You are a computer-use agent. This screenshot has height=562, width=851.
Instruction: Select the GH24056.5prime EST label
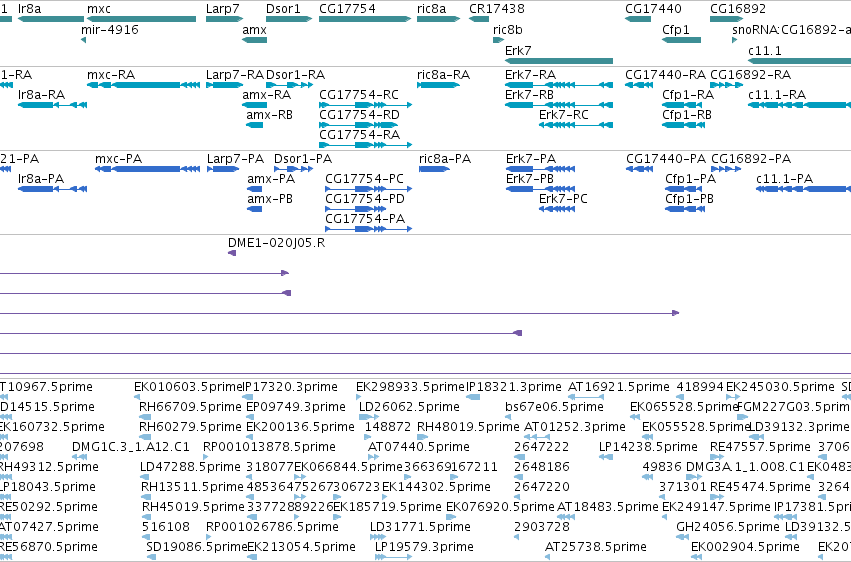pyautogui.click(x=728, y=526)
